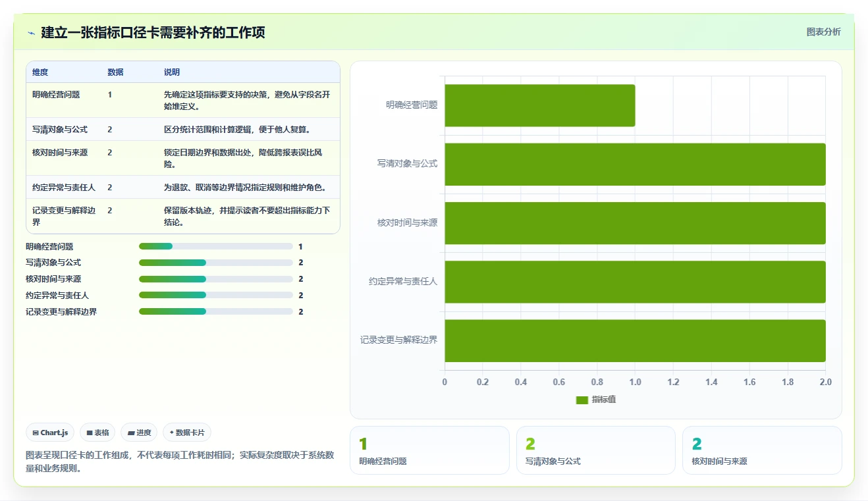Screen dimensions: 868x501
Task: Click the 记录变更与解释边界 progress bar
Action: [216, 312]
